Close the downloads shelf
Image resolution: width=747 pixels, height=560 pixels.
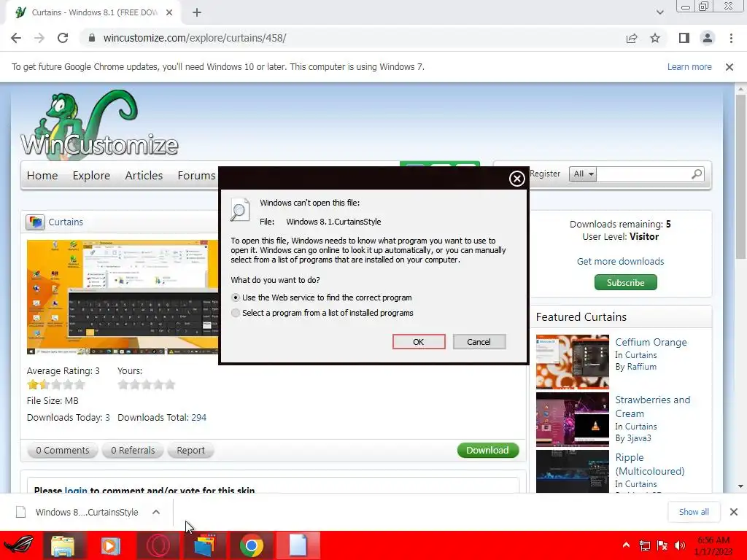[x=734, y=512]
